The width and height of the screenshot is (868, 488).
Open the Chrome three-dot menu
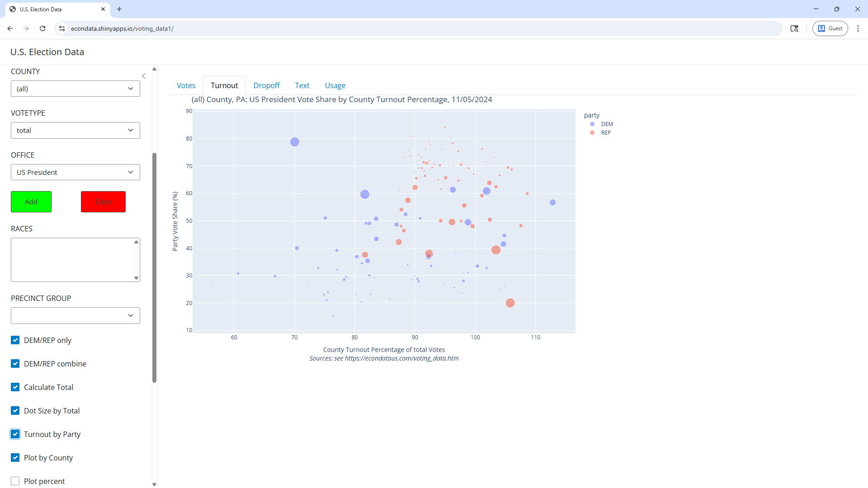click(x=858, y=28)
